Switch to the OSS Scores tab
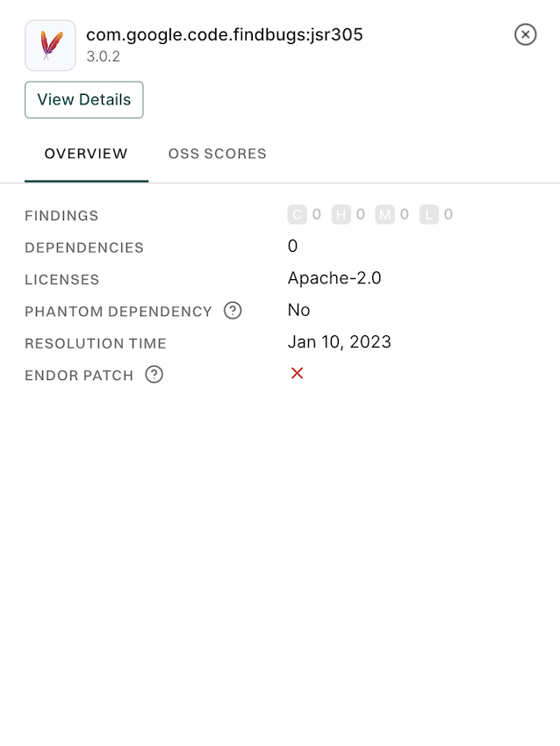Viewport: 560px width, 746px height. point(217,154)
